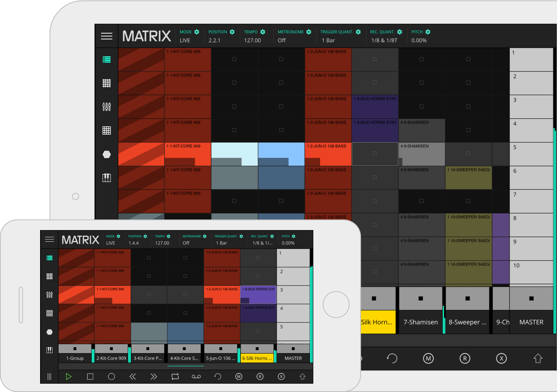
Task: Click the circled R button on tablet
Action: pos(465,358)
